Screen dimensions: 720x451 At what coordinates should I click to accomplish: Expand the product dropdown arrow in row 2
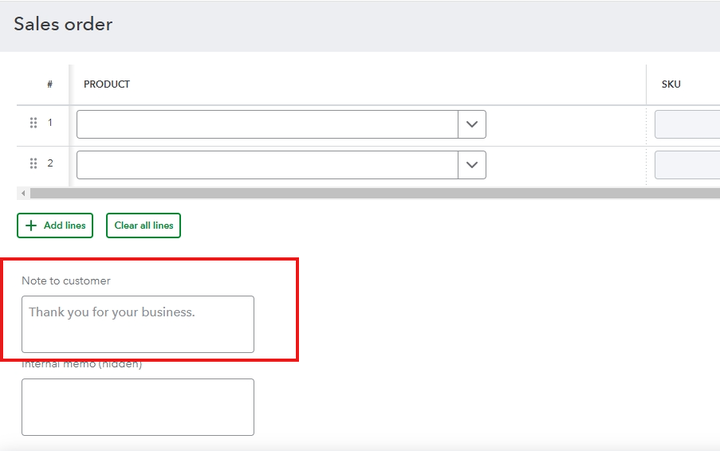click(x=472, y=165)
